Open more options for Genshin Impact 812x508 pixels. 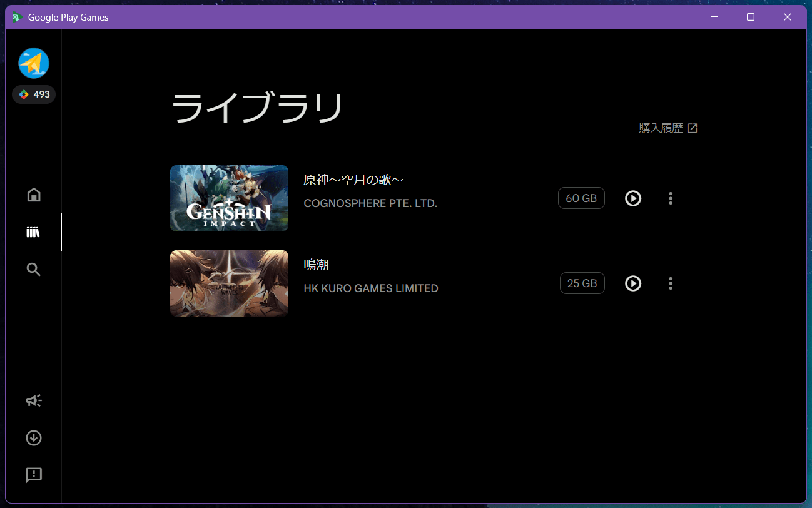point(671,198)
